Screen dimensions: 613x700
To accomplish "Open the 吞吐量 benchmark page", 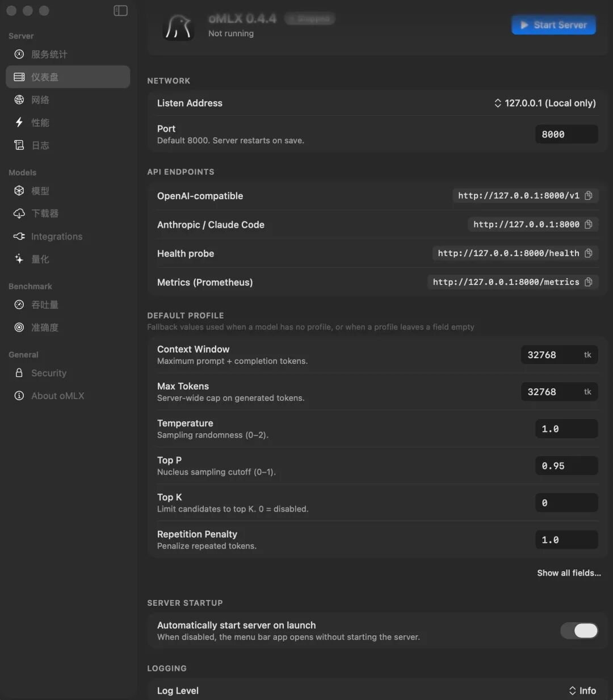I will [68, 304].
